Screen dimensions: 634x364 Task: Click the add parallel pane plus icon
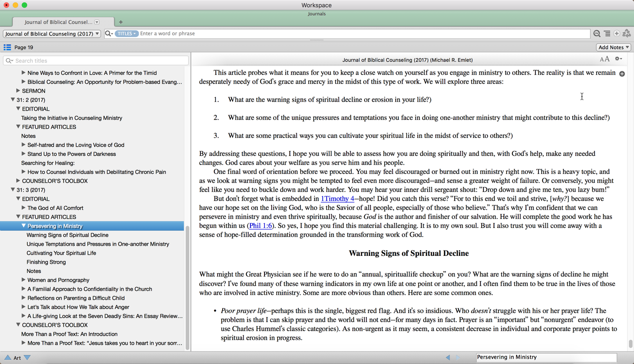pyautogui.click(x=617, y=34)
